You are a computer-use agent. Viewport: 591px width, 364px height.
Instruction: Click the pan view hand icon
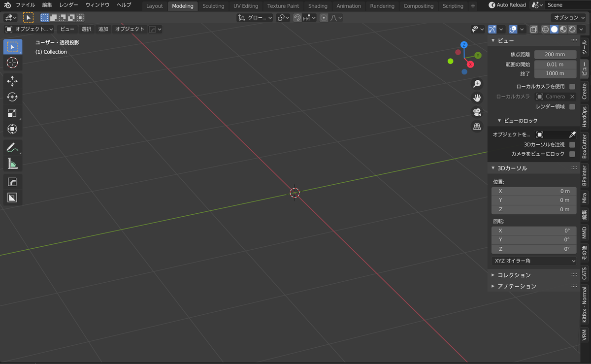(x=477, y=98)
